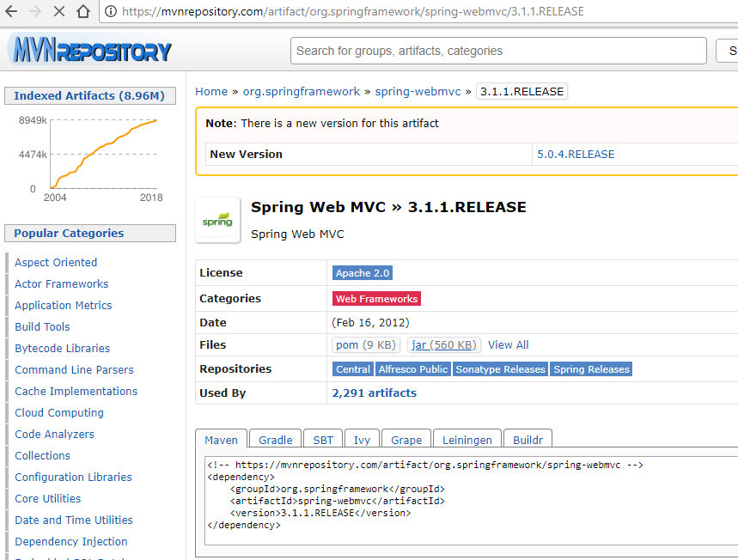
Task: Switch to the Ivy tab
Action: (x=362, y=440)
